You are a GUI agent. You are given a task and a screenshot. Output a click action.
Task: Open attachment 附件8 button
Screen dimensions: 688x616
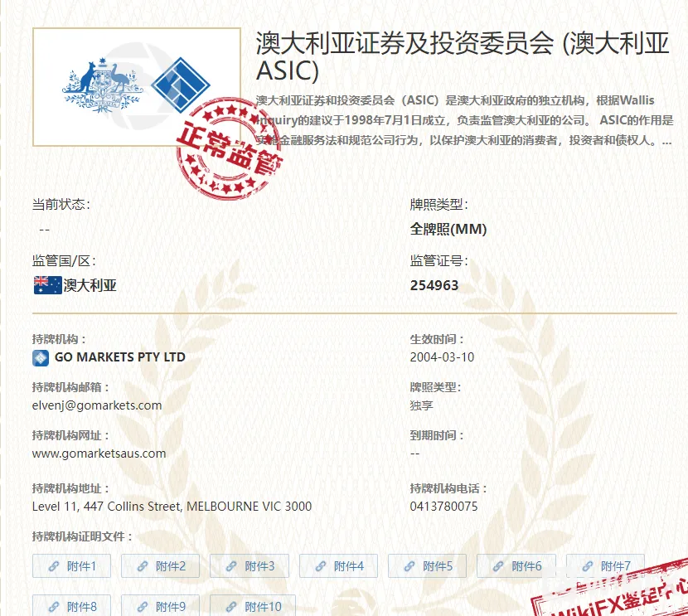pos(71,606)
